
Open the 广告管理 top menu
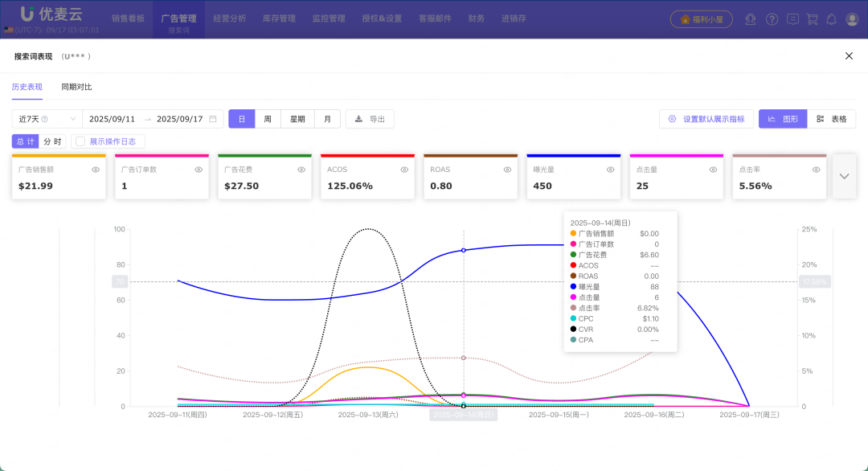click(178, 18)
